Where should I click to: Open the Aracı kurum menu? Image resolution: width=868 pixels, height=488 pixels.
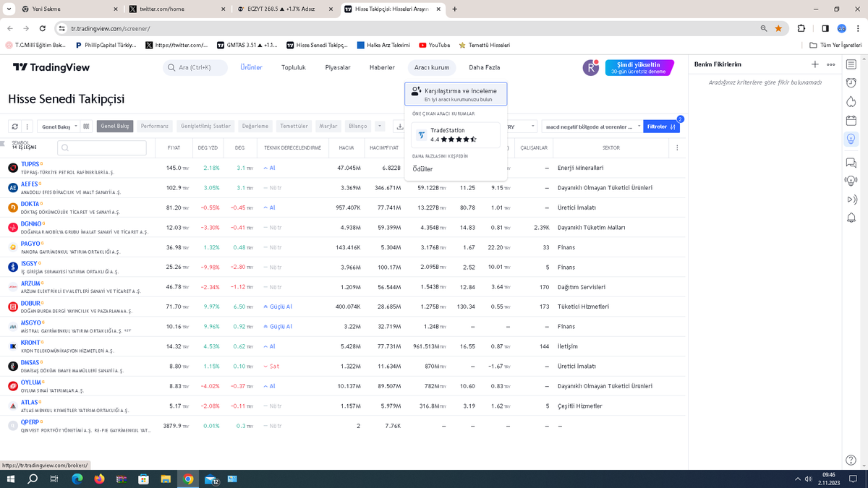[x=432, y=67]
